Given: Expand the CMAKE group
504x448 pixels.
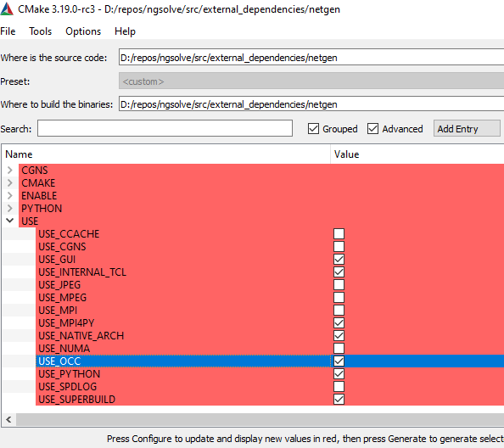Looking at the screenshot, I should click(10, 183).
